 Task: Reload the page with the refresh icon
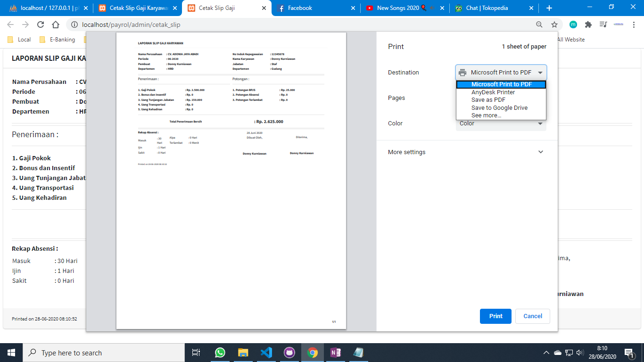click(41, 25)
